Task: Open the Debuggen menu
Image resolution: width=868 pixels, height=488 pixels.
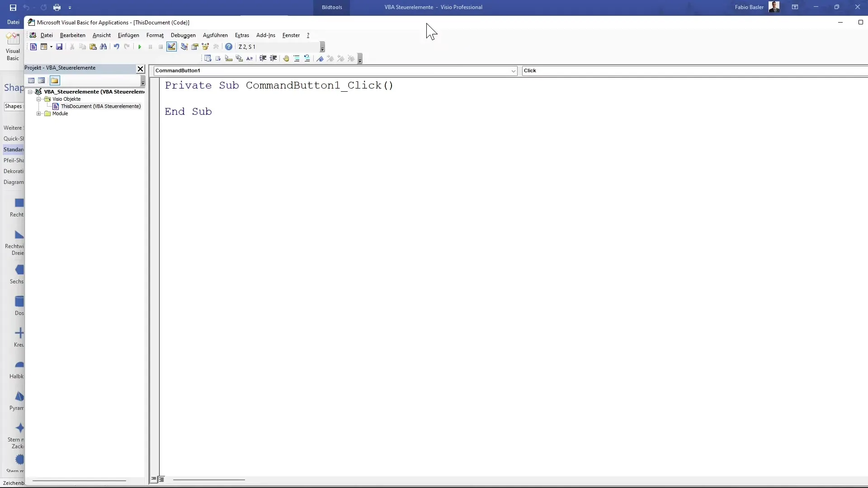Action: (183, 35)
